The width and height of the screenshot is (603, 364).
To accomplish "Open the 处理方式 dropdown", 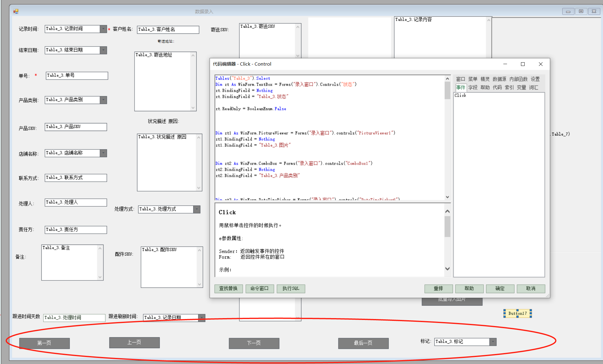I will (x=197, y=209).
